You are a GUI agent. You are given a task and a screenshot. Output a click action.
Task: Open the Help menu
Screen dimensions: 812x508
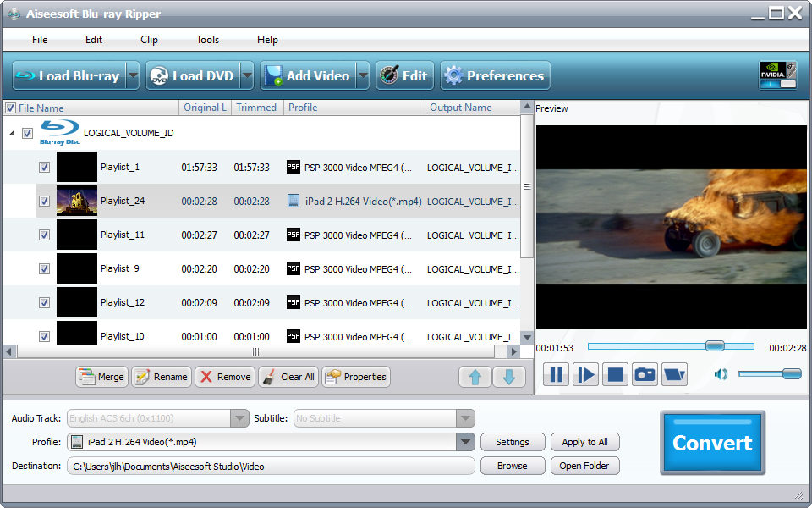[268, 40]
